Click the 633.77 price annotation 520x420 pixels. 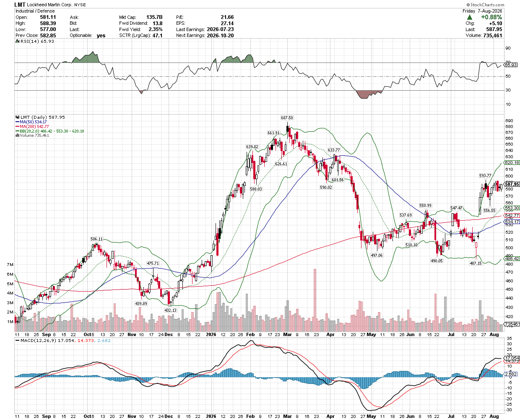point(334,150)
